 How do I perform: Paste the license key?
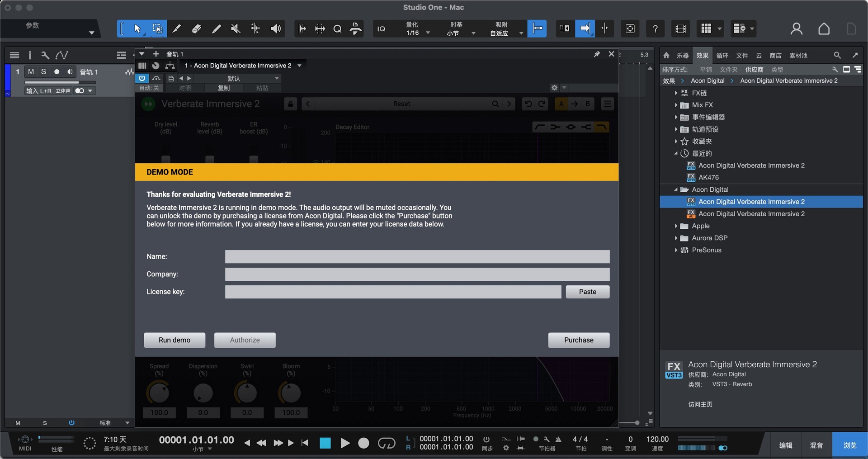tap(588, 292)
